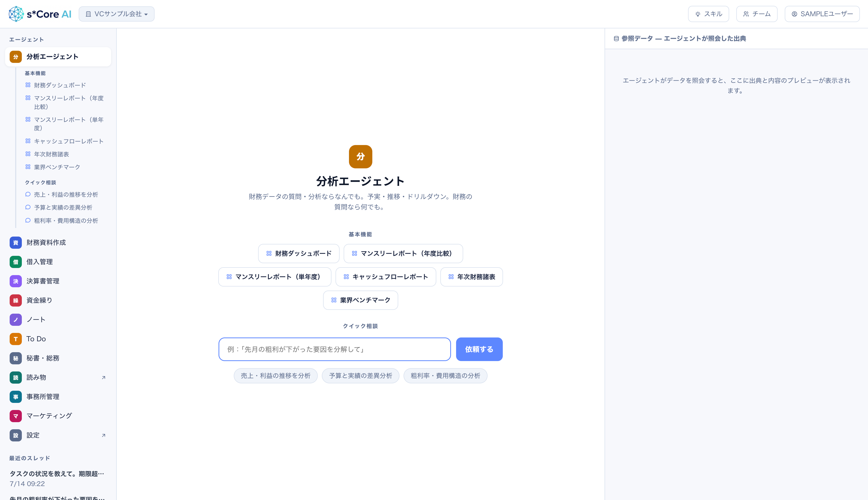Open マンスリーレポート(年度比較) button in main panel
This screenshot has height=500, width=868.
403,254
